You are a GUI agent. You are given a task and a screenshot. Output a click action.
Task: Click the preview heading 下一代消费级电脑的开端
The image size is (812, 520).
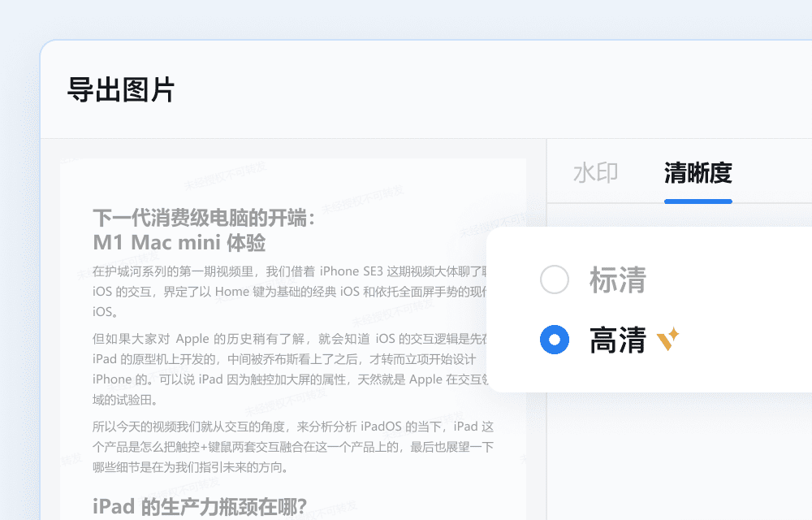coord(204,218)
